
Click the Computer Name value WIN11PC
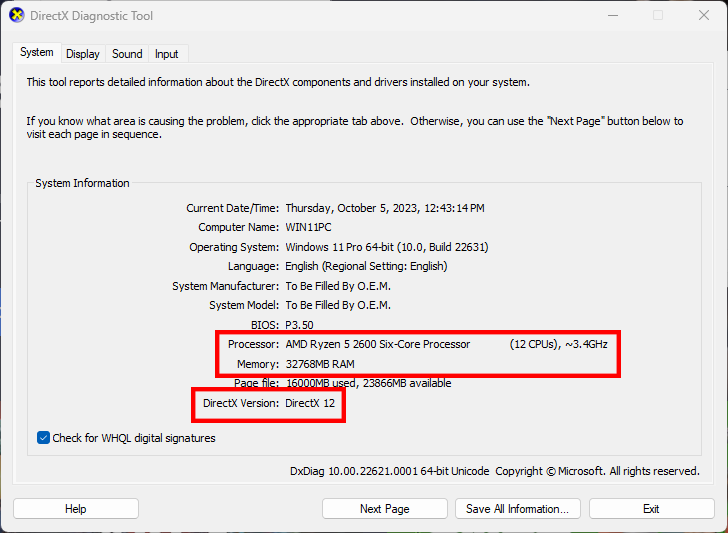[308, 228]
